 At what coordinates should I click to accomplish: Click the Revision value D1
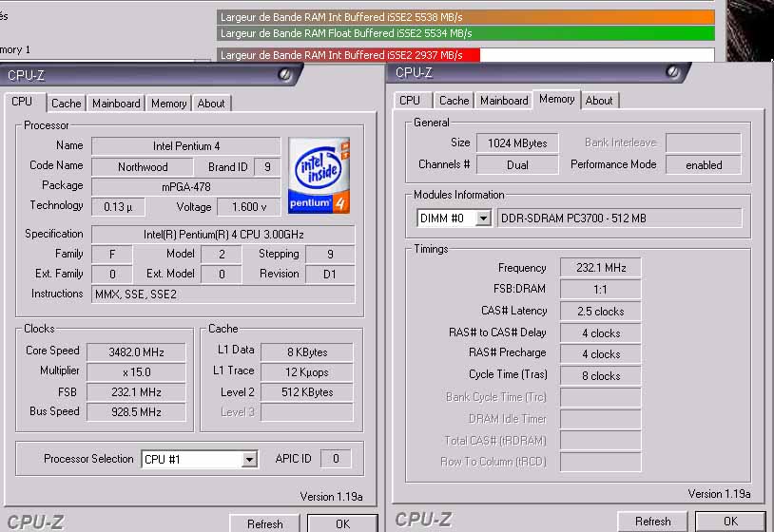(x=330, y=275)
